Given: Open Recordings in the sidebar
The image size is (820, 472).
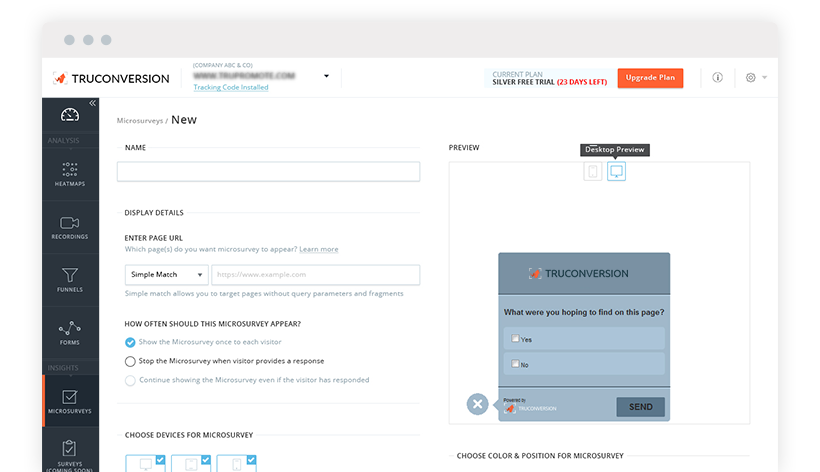Looking at the screenshot, I should click(70, 227).
